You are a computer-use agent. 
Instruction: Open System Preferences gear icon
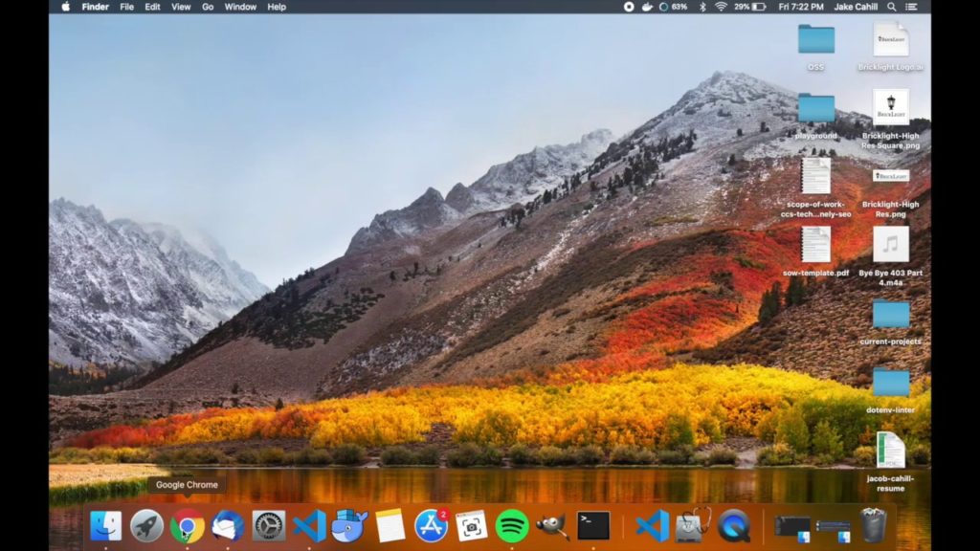click(268, 526)
